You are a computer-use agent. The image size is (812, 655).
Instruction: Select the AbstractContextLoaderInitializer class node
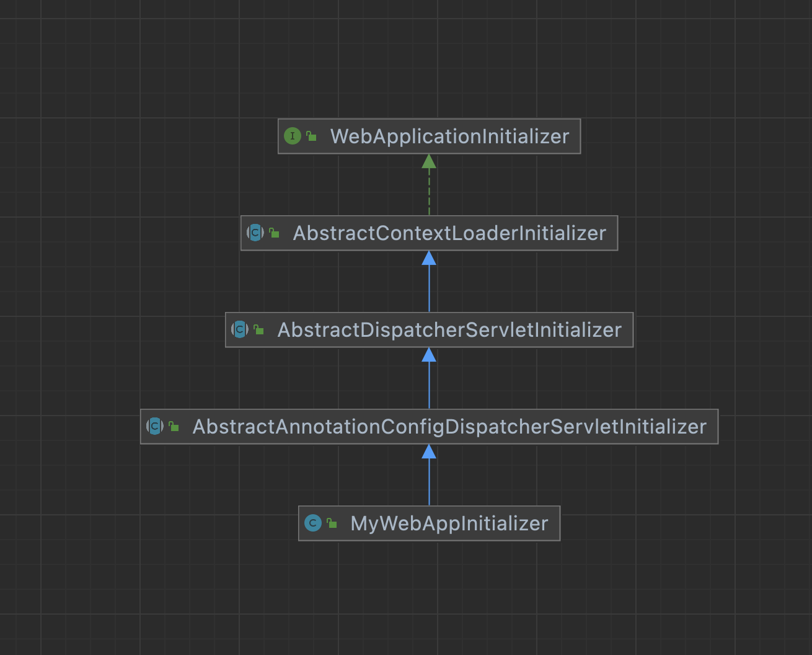coord(449,233)
